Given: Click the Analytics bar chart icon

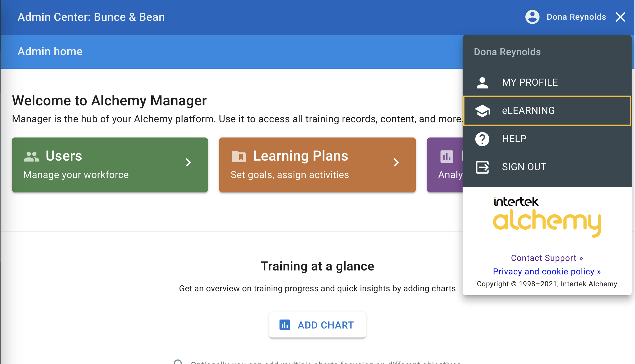Looking at the screenshot, I should click(447, 157).
